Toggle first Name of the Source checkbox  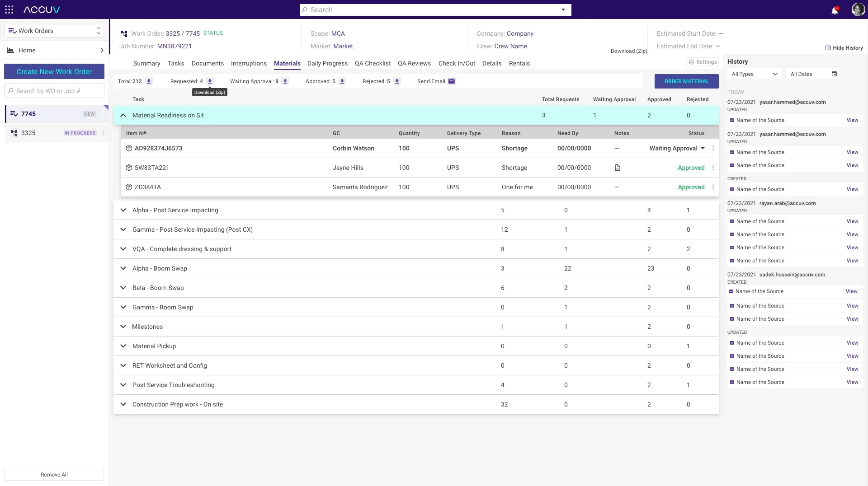point(732,120)
